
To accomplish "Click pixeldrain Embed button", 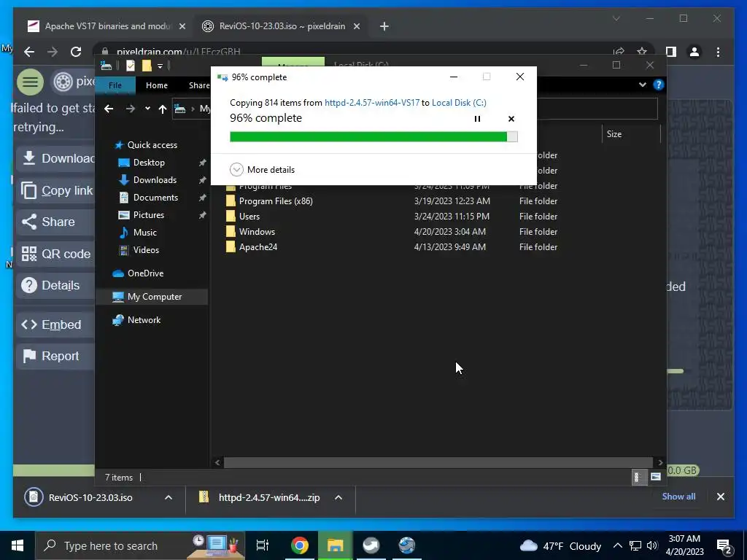I will 56,324.
